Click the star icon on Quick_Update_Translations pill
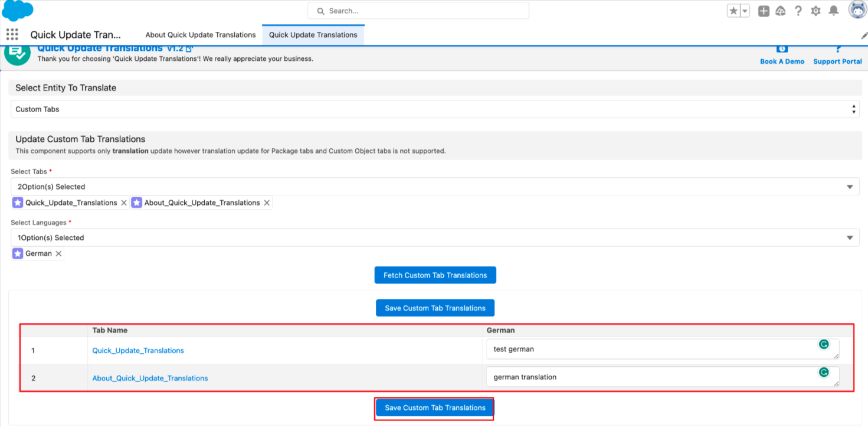 click(18, 203)
